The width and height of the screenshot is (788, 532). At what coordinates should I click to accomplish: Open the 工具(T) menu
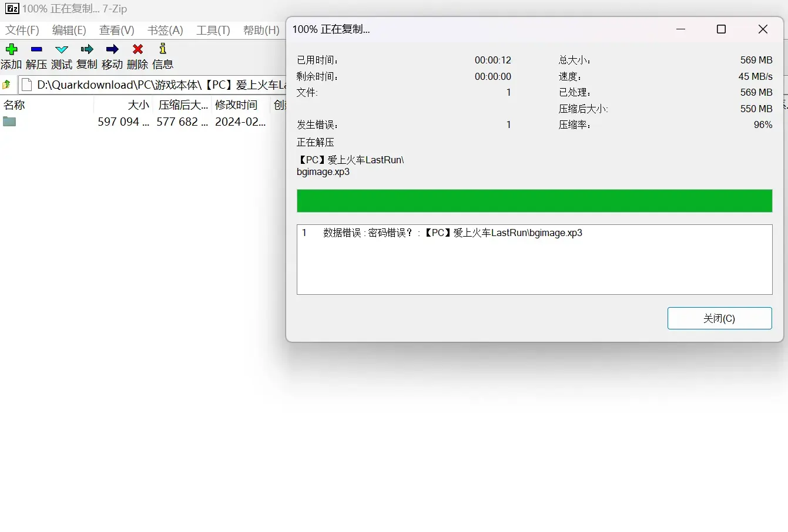(x=213, y=30)
